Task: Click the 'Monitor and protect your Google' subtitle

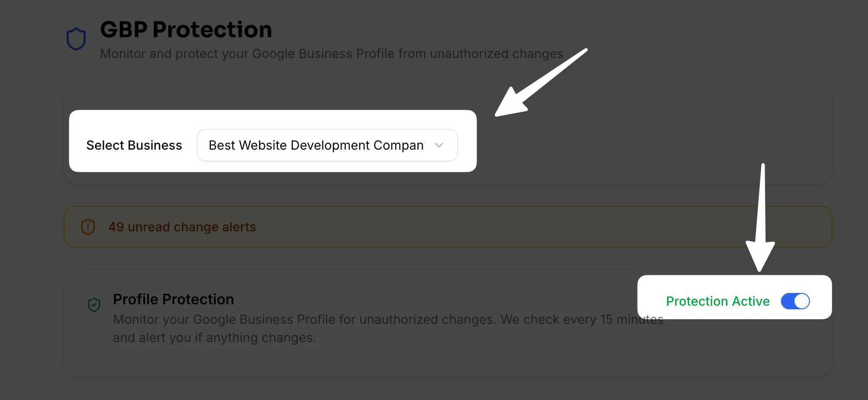Action: [x=331, y=54]
